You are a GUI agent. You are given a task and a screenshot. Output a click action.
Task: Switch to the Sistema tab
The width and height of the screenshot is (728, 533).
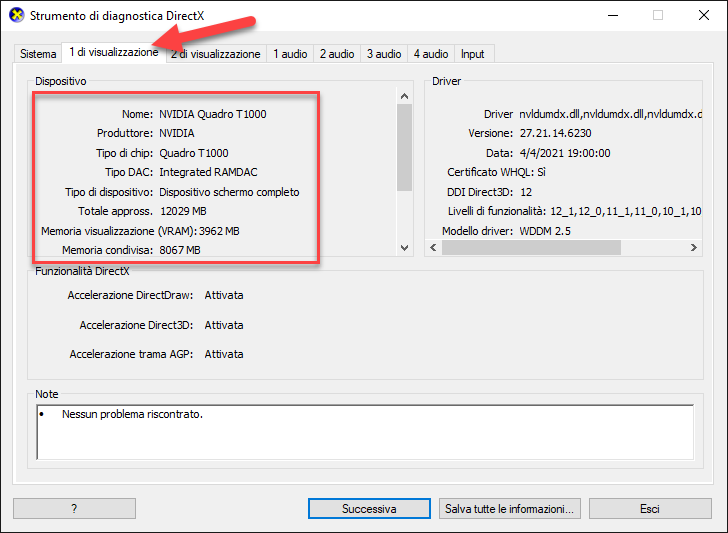tap(38, 54)
